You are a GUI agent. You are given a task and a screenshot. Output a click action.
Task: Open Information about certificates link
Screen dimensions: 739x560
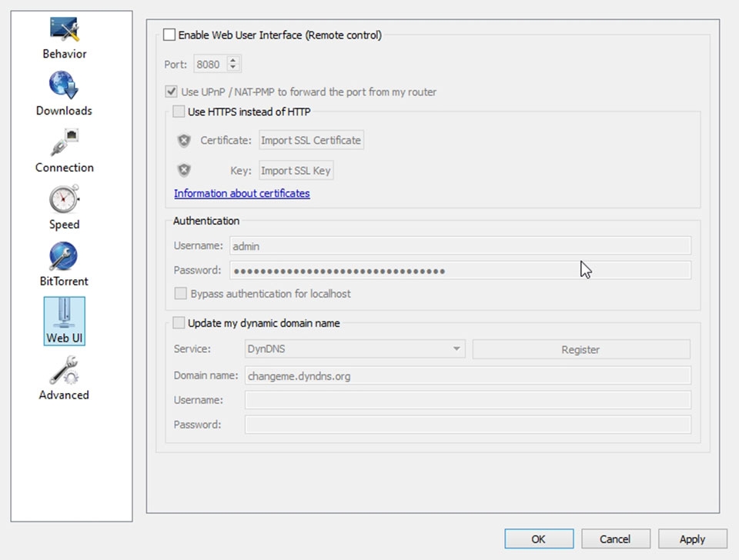242,194
